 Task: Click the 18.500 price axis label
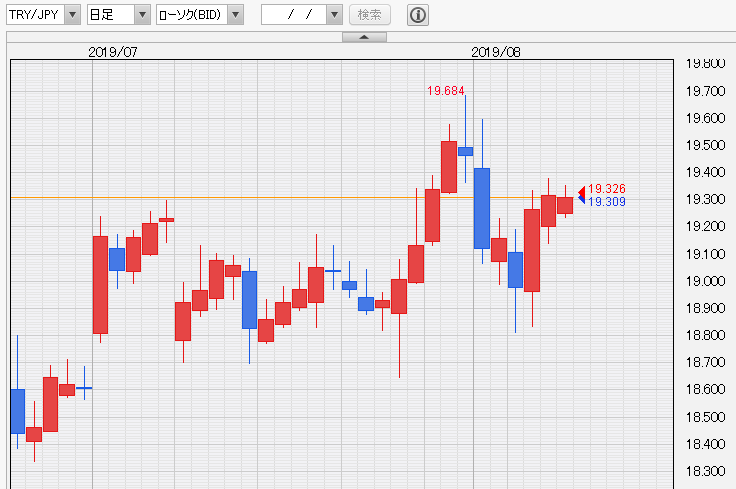pos(705,417)
